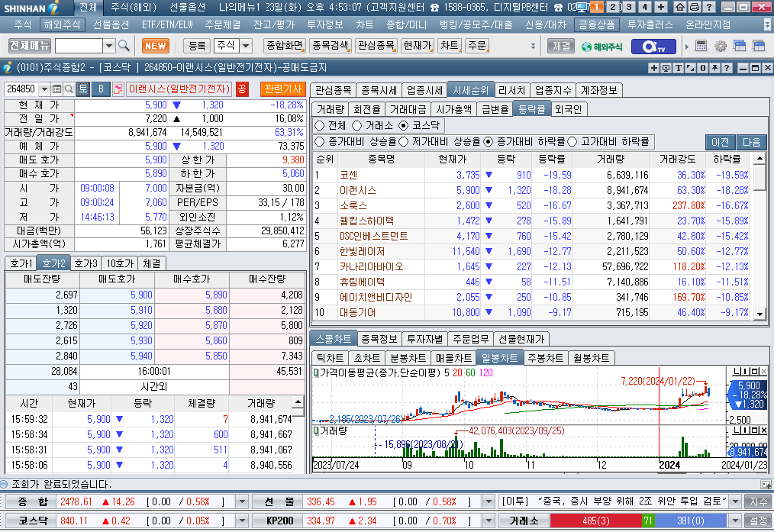Add new virtual screen with plus button
This screenshot has width=774, height=532.
[x=661, y=7]
